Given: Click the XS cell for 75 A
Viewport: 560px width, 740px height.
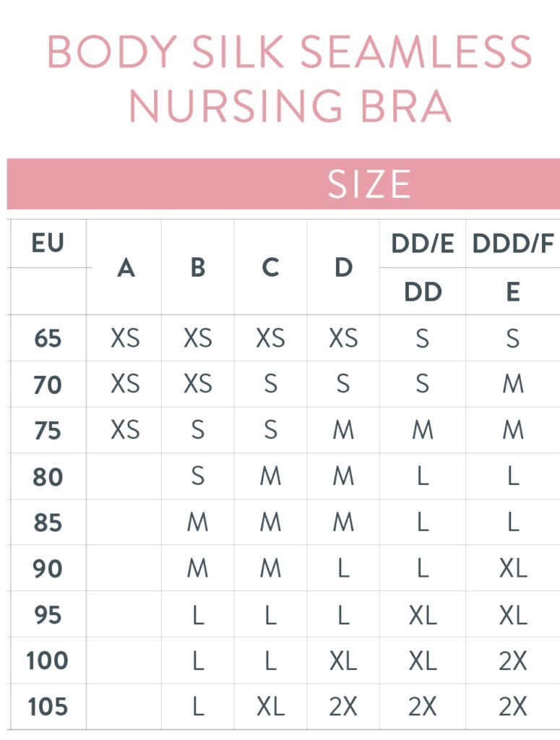Looking at the screenshot, I should (x=126, y=431).
